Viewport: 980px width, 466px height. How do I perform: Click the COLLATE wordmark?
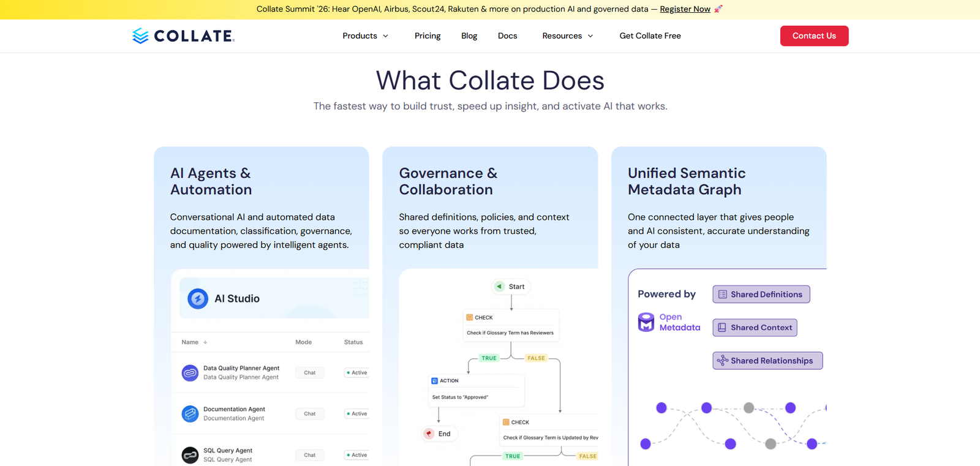click(x=194, y=36)
